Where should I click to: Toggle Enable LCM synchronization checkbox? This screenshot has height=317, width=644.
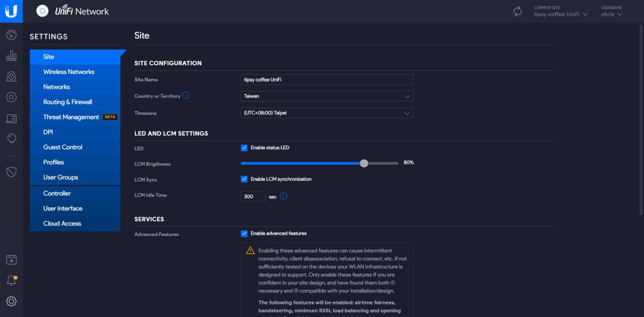244,179
